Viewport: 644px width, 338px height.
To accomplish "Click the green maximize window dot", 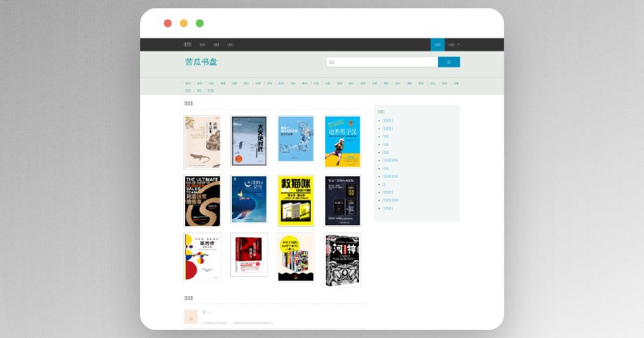I will click(200, 23).
